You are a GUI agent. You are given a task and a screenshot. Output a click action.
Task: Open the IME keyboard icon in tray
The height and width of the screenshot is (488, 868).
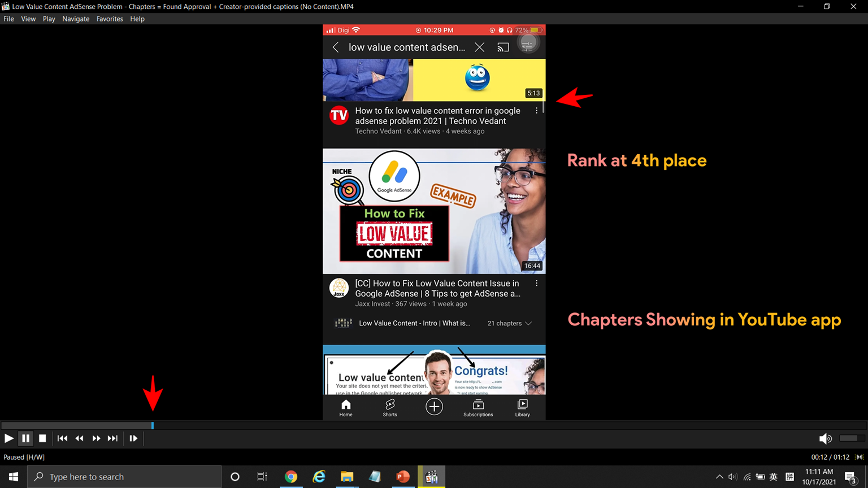(x=789, y=477)
